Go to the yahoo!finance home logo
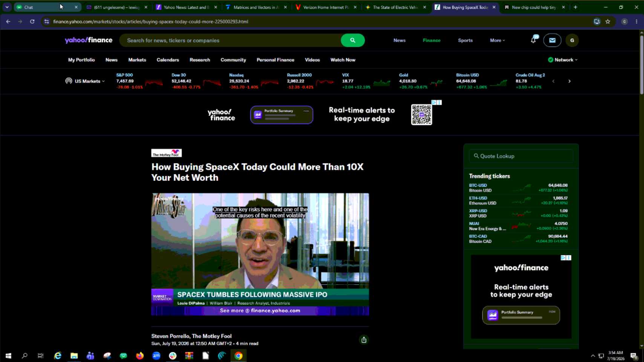The height and width of the screenshot is (362, 644). point(89,40)
